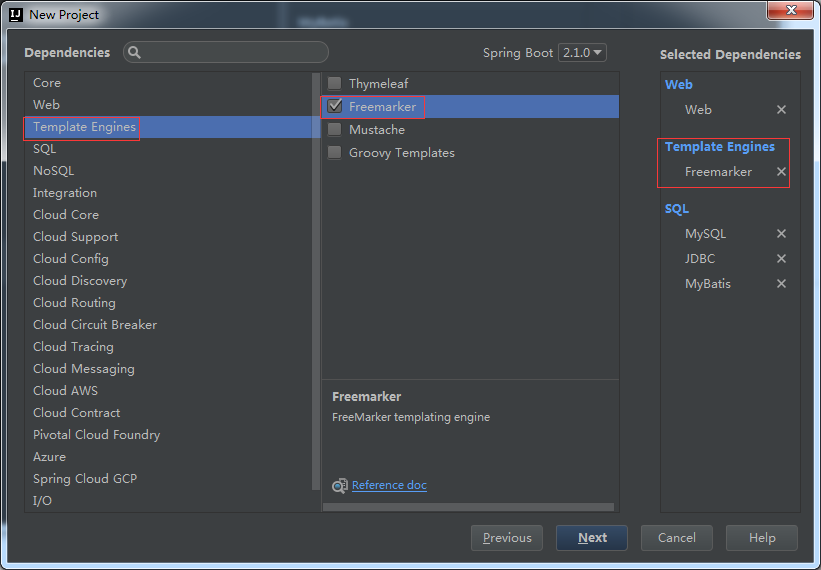This screenshot has width=821, height=570.
Task: Remove Web from selected dependencies
Action: click(x=781, y=110)
